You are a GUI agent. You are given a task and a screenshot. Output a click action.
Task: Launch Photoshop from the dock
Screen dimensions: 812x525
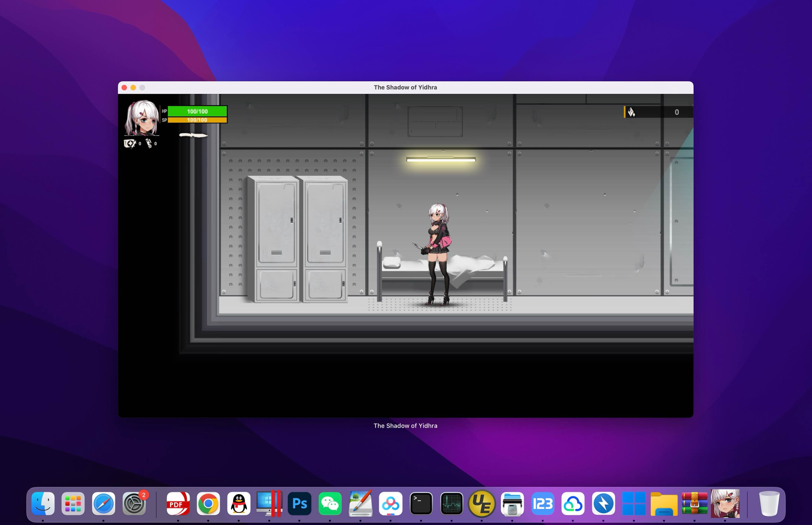pyautogui.click(x=300, y=503)
